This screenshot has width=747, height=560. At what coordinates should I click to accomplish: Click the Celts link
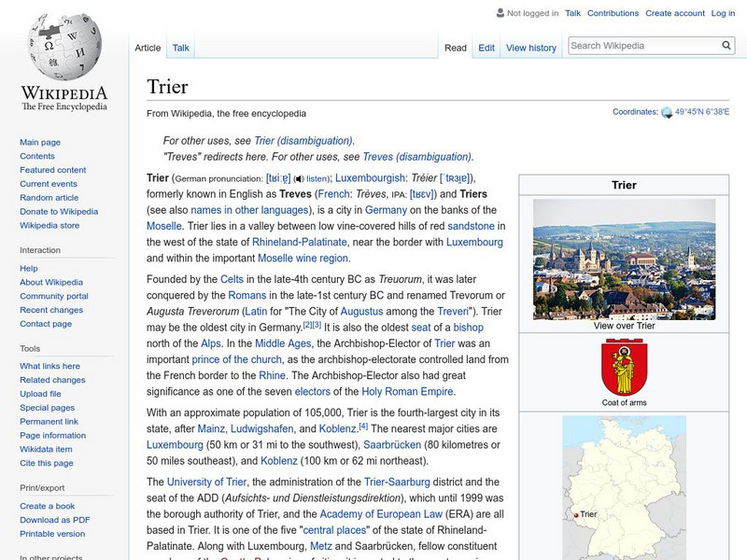click(232, 279)
